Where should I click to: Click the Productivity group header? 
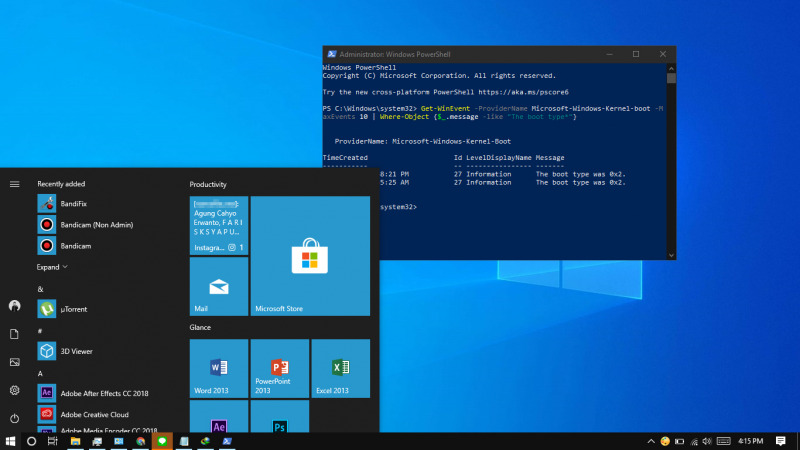pos(208,185)
